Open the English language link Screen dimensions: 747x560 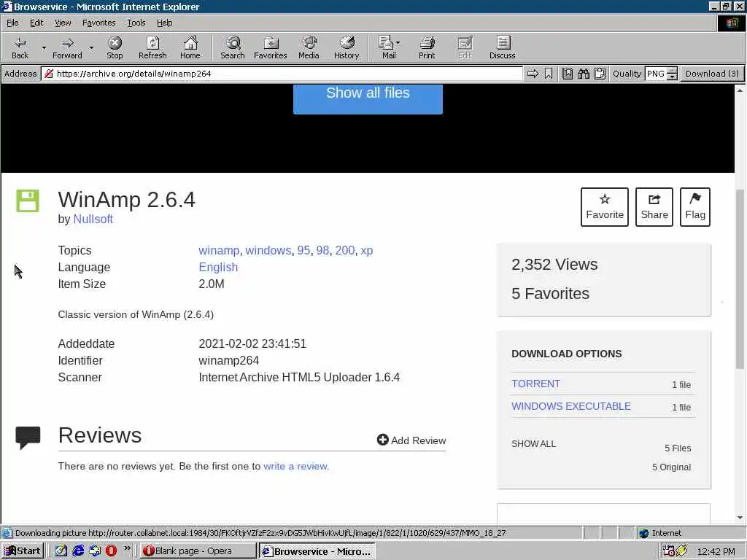click(218, 267)
